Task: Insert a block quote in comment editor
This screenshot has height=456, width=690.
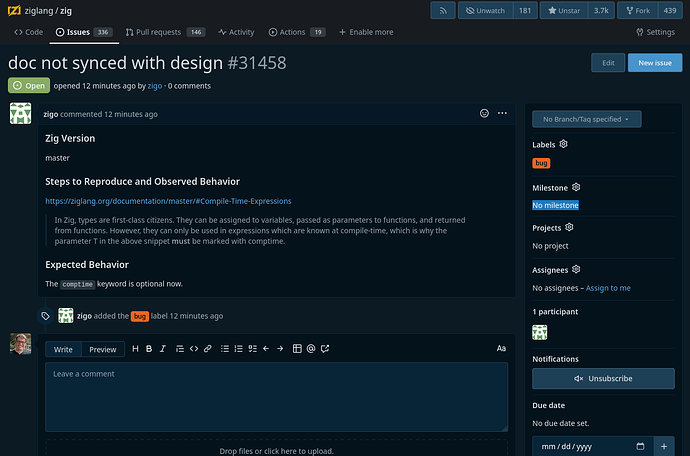Action: coord(180,349)
